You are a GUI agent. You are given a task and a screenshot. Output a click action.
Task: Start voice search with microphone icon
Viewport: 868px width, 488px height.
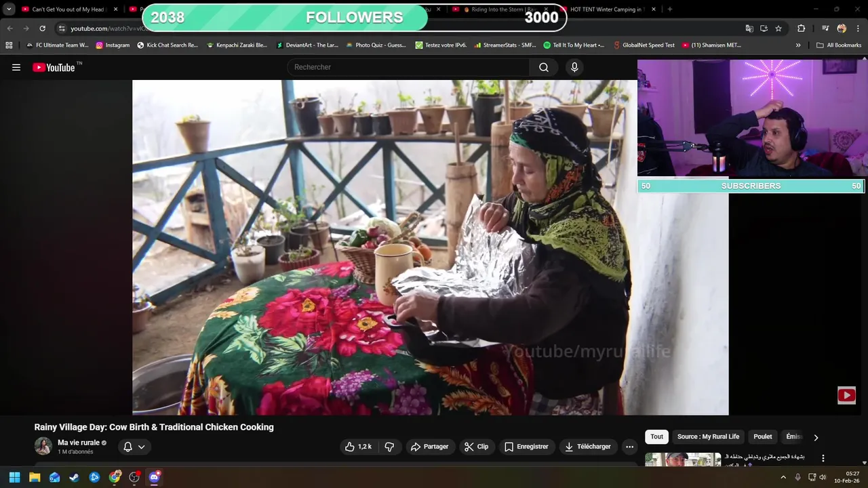point(574,67)
